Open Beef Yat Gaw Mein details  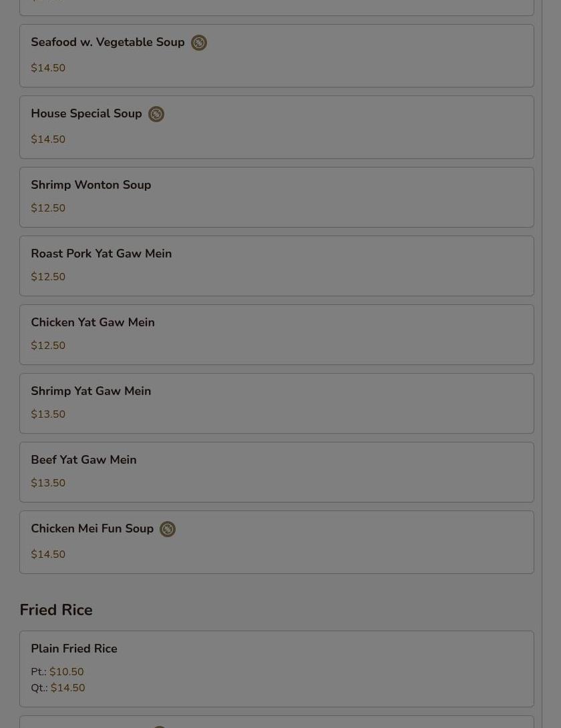coord(276,472)
